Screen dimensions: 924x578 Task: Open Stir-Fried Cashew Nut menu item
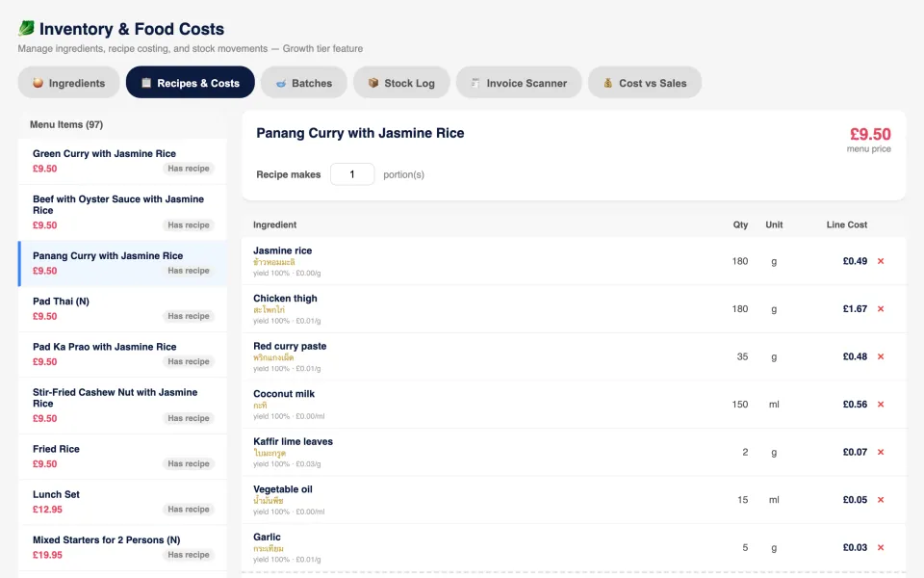coord(122,406)
